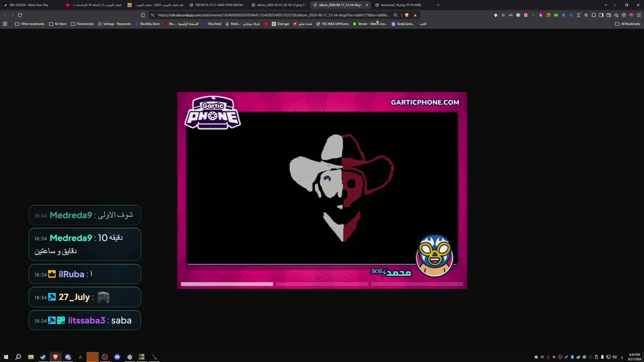Screen dimensions: 644x362
Task: Open a new browser tab
Action: pos(438,5)
